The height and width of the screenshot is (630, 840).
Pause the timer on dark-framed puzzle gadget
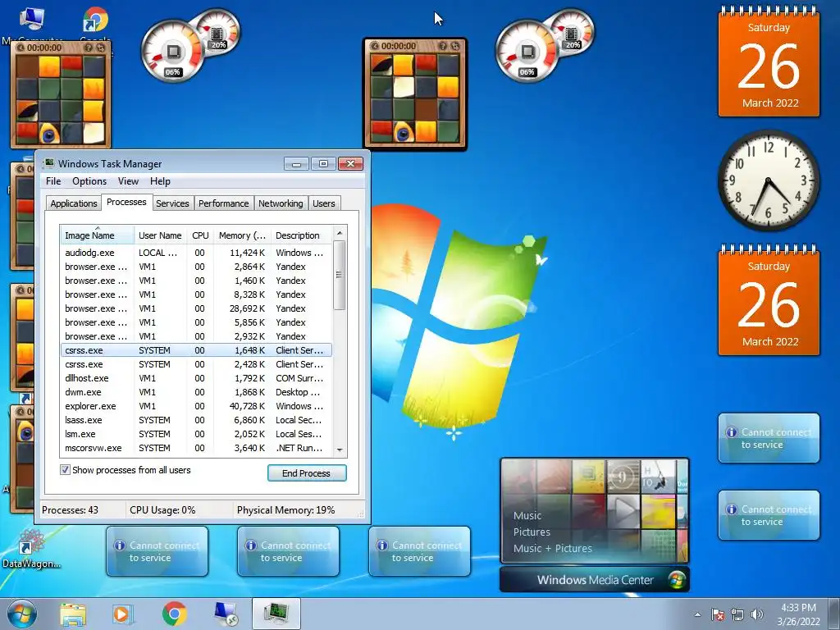tap(375, 46)
